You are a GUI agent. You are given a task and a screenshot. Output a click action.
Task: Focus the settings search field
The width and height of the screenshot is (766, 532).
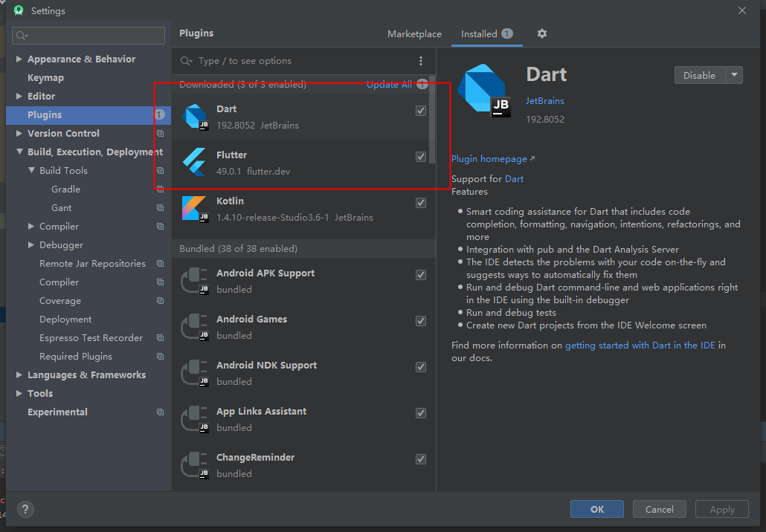pyautogui.click(x=88, y=36)
